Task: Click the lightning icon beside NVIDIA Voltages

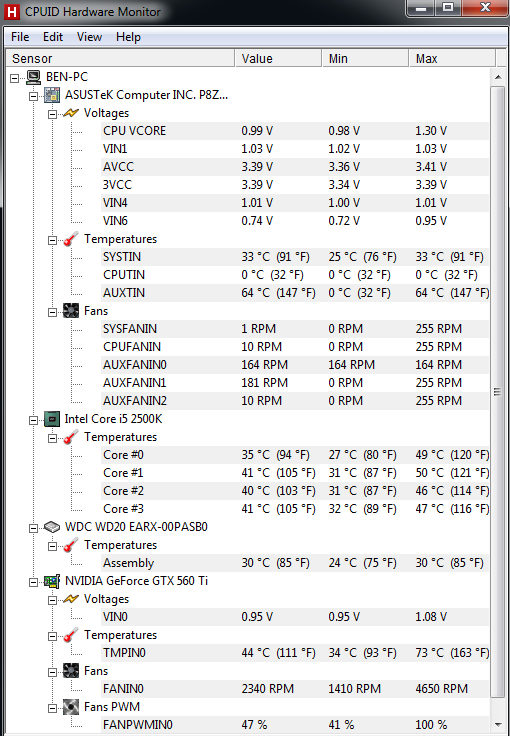Action: (71, 599)
